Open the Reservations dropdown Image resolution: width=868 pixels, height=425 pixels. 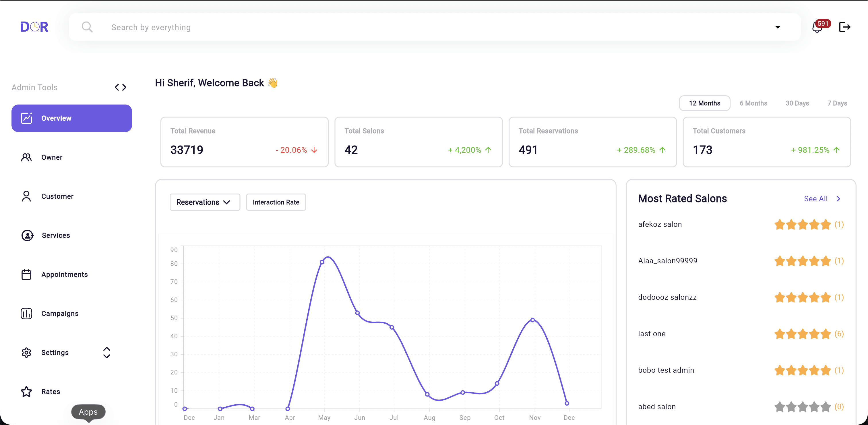pos(205,202)
